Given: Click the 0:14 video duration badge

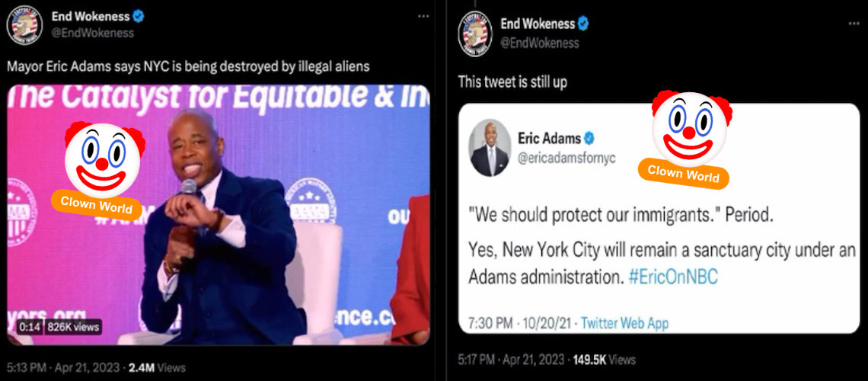Looking at the screenshot, I should coord(30,327).
